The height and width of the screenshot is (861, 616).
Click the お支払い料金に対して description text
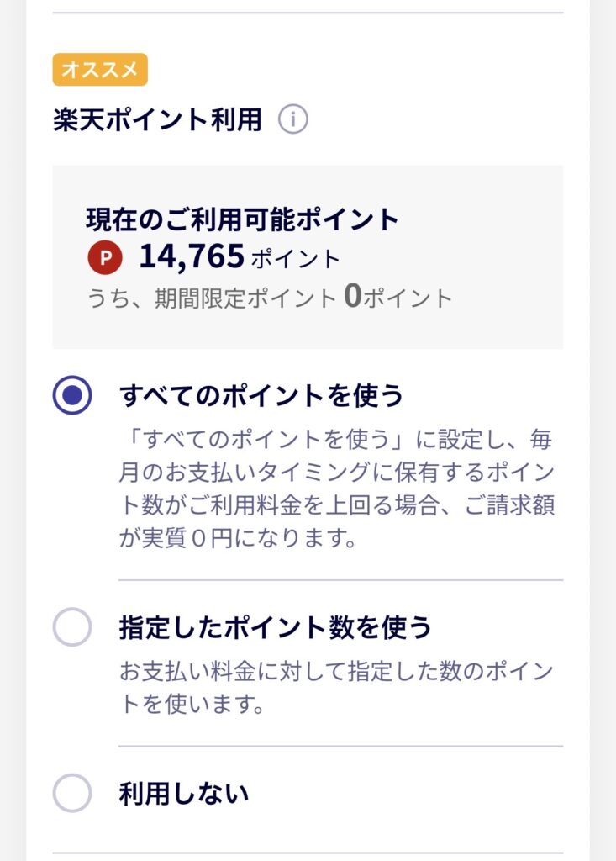point(336,687)
